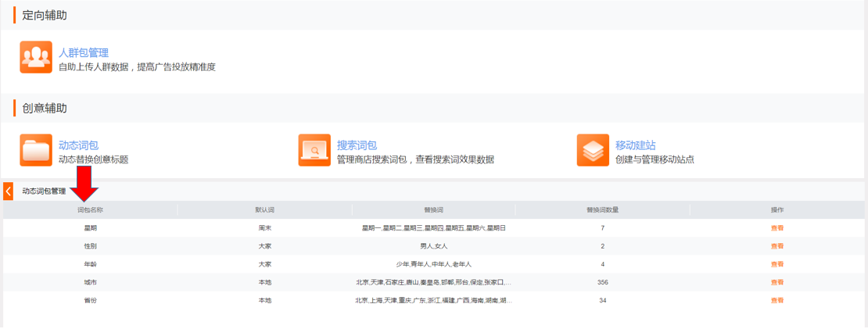Image resolution: width=868 pixels, height=329 pixels.
Task: Click the truncated 替换词 list in 城市 row
Action: coord(433,282)
